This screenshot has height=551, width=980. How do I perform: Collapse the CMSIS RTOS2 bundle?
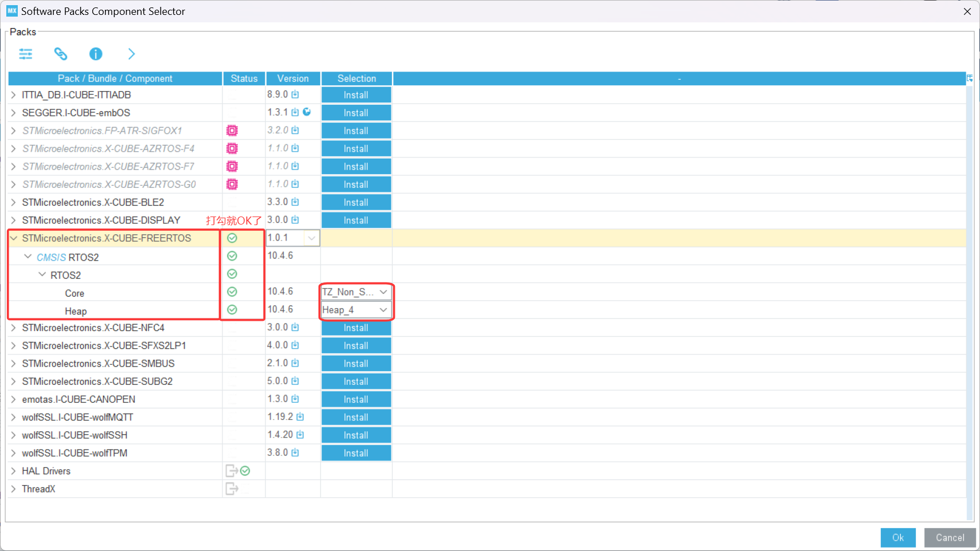click(28, 257)
